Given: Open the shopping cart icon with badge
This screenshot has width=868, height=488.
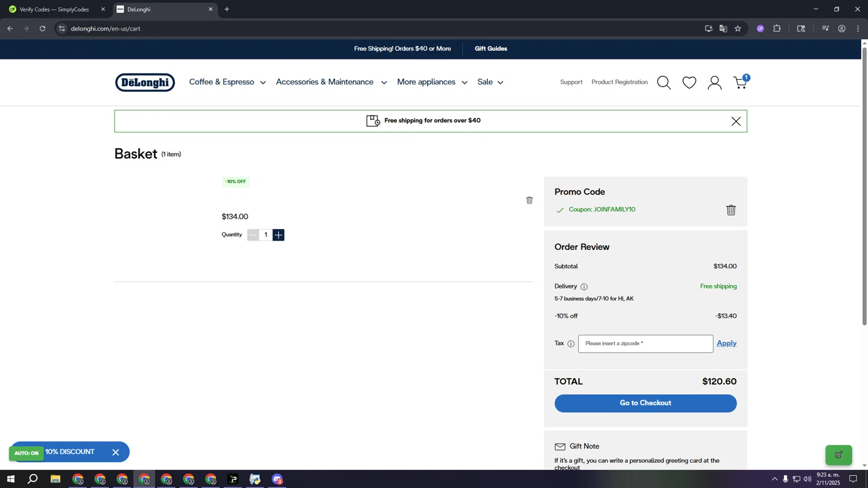Looking at the screenshot, I should point(741,82).
